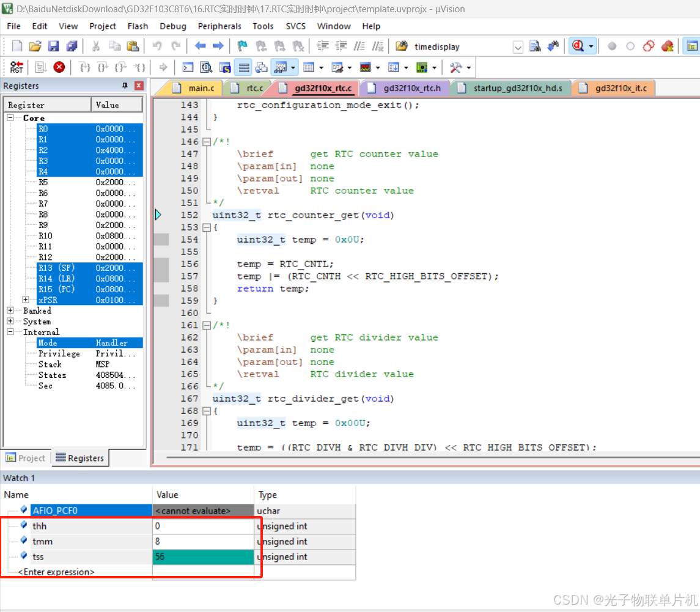The width and height of the screenshot is (700, 612).
Task: Expand the System register group
Action: tap(10, 321)
